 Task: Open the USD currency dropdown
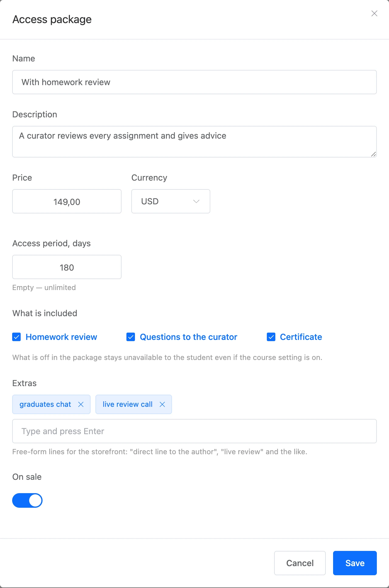coord(171,201)
